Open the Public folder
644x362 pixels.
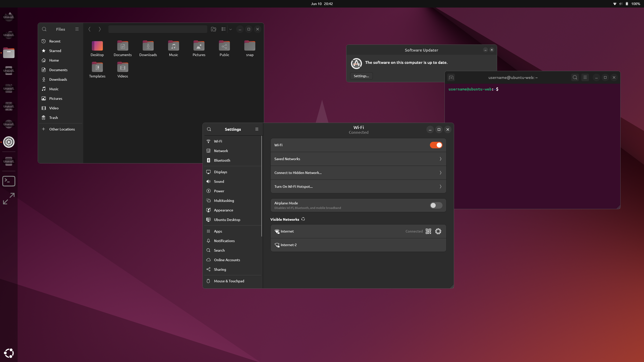coord(224,49)
